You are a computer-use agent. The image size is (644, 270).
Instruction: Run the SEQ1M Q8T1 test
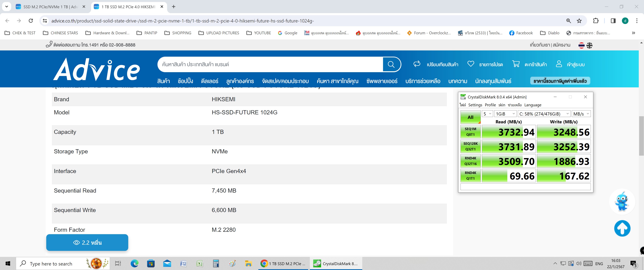pos(470,131)
